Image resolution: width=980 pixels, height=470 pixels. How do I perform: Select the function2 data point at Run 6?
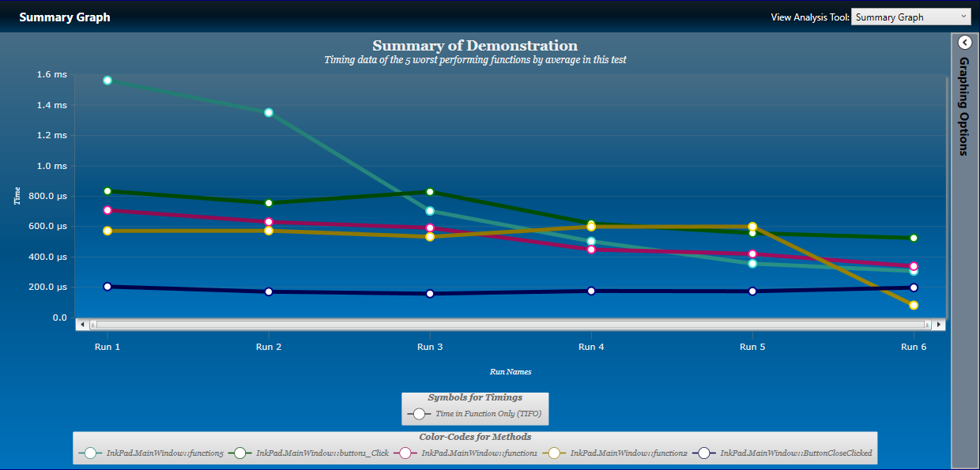point(914,305)
